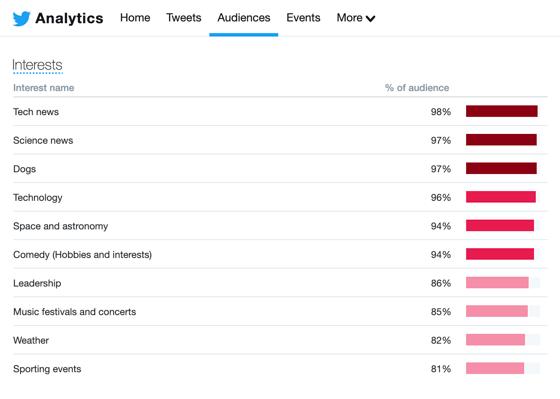Select Space and astronomy row
The image size is (560, 399).
point(280,226)
